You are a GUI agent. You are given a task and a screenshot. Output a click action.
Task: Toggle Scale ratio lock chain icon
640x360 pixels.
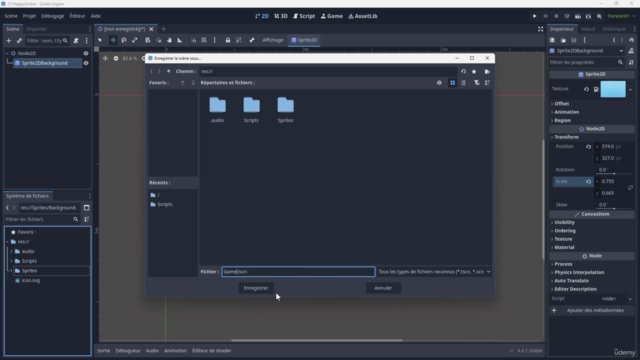[630, 187]
